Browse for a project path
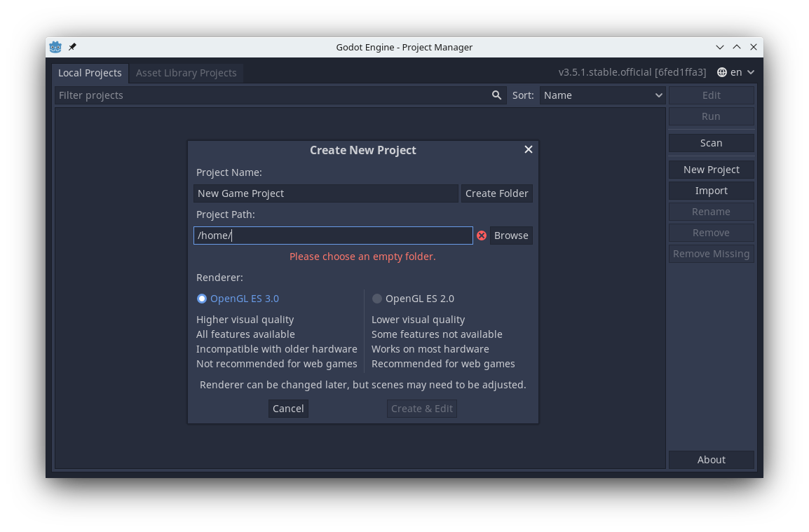Image resolution: width=809 pixels, height=532 pixels. [511, 236]
